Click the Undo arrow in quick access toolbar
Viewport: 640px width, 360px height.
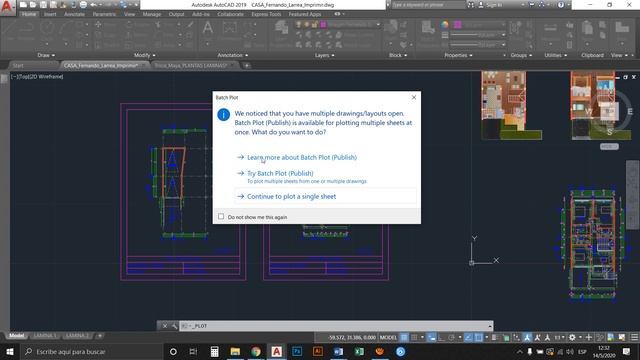tap(94, 5)
